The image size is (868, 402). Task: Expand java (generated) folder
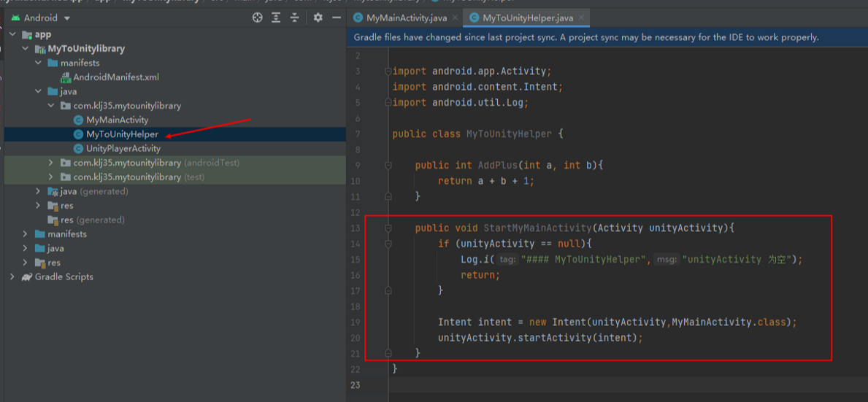tap(38, 191)
